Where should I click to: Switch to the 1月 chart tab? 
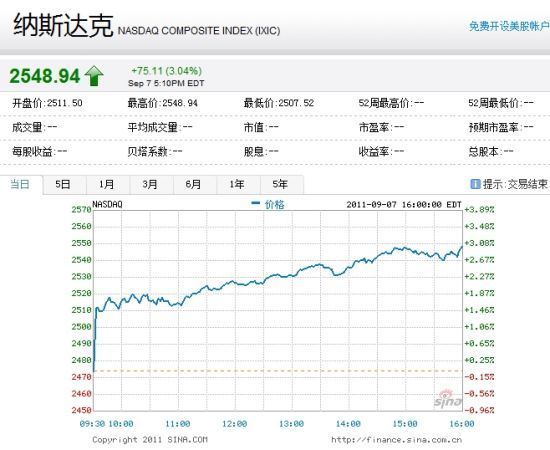pos(107,184)
